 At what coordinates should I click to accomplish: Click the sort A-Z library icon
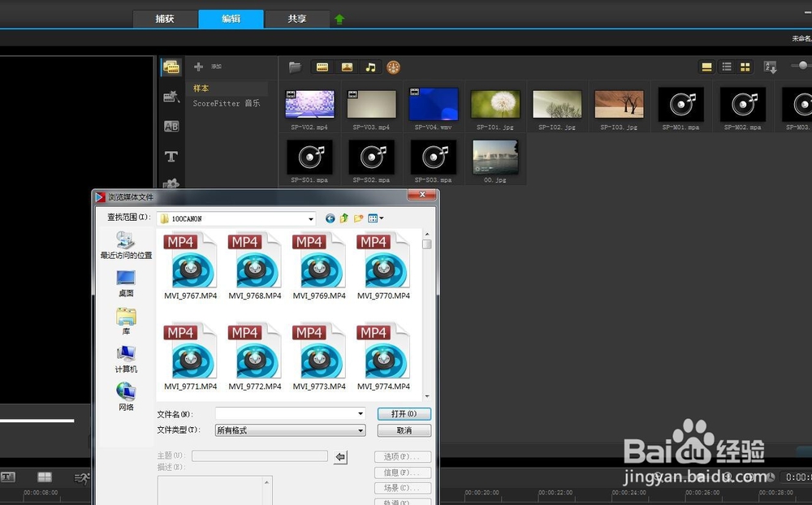point(770,67)
